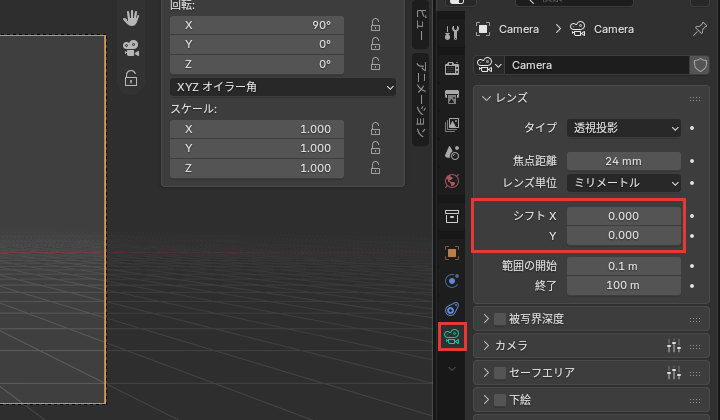Click Camera object breadcrumb icon
The width and height of the screenshot is (720, 420).
coord(483,29)
